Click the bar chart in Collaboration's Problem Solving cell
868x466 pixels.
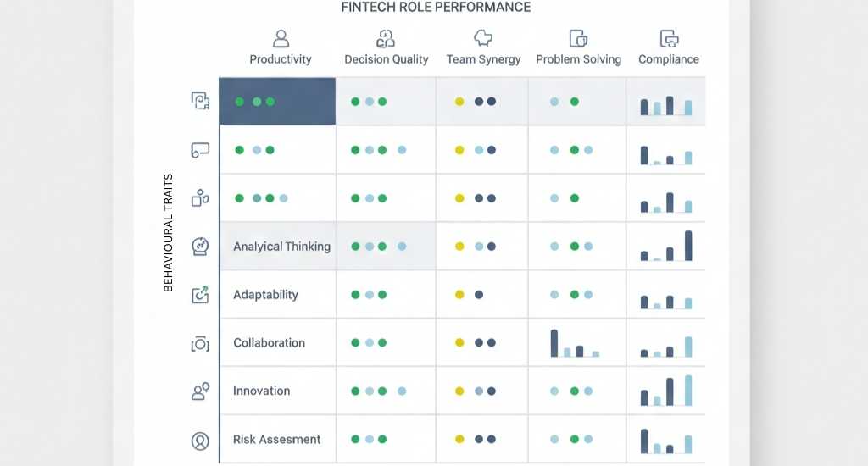tap(575, 343)
